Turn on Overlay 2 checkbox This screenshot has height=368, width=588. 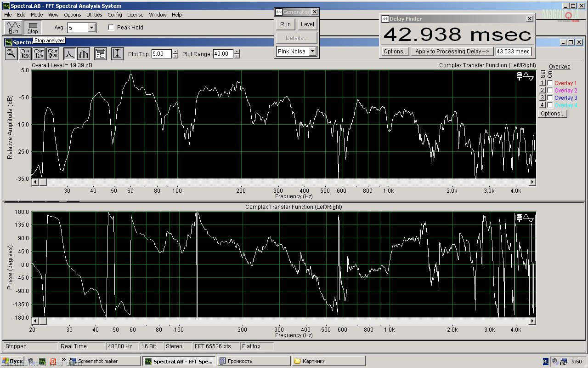point(550,90)
